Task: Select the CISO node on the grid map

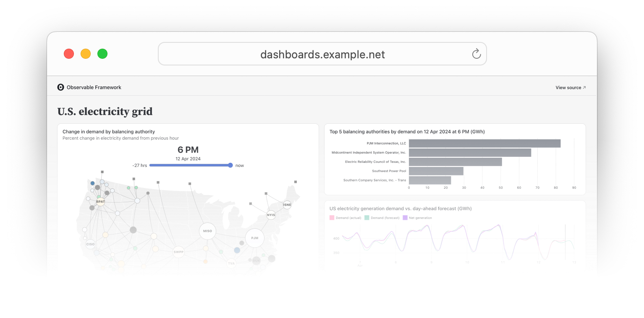Action: click(90, 244)
